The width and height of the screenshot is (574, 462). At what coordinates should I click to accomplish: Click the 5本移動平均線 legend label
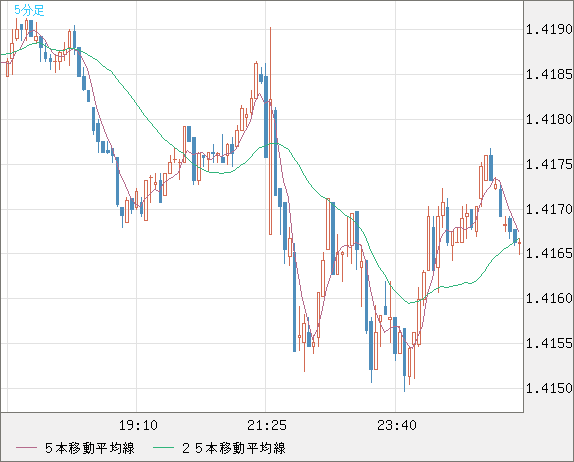[x=90, y=448]
